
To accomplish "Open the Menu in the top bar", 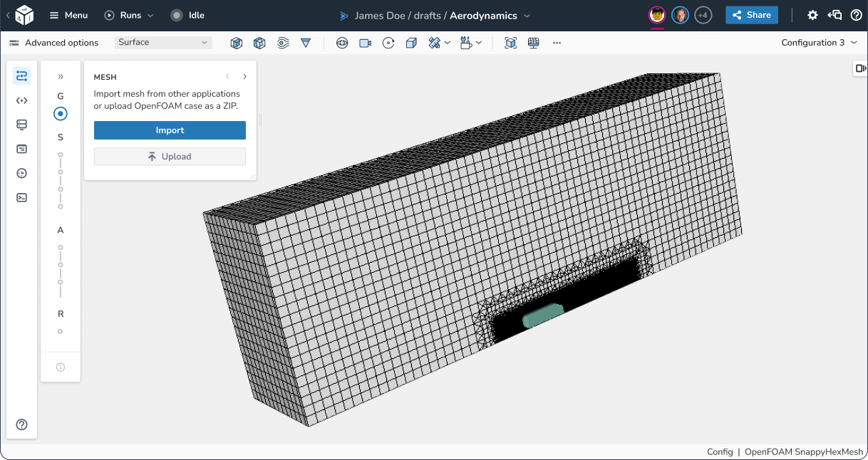I will (x=68, y=15).
